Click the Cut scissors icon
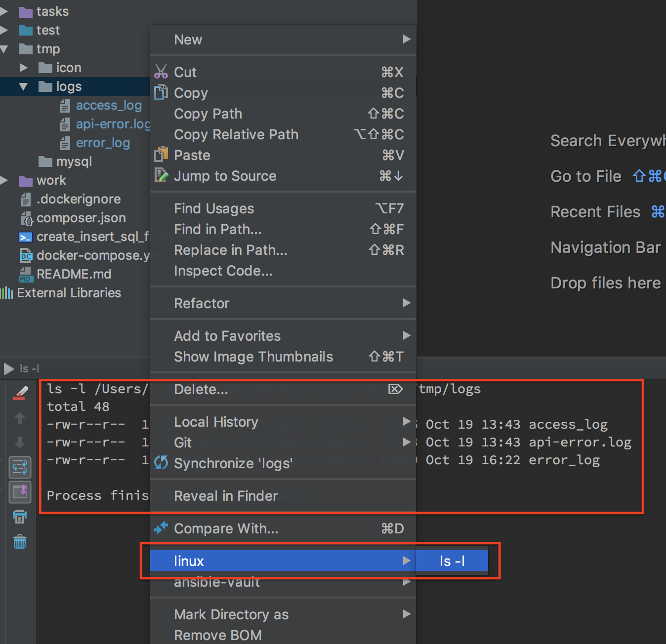This screenshot has height=644, width=666. (x=161, y=72)
